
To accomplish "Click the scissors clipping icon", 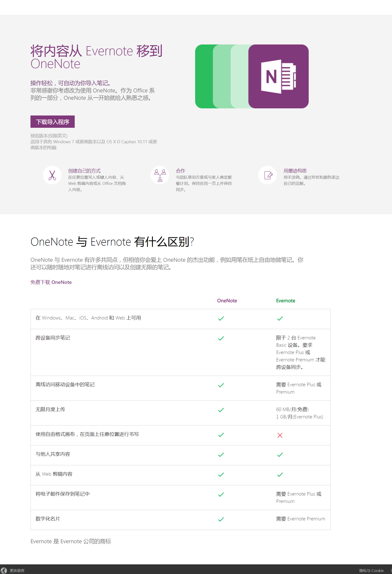I will 52,175.
